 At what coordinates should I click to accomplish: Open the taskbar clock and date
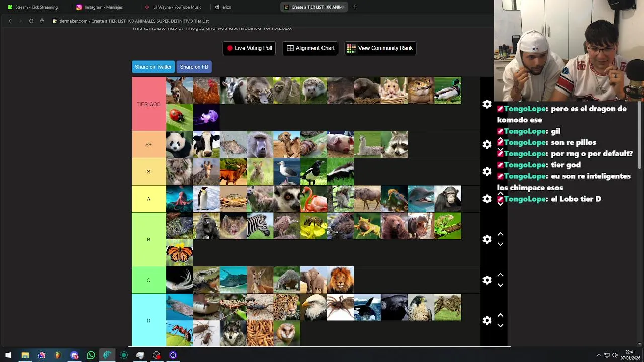(x=630, y=355)
